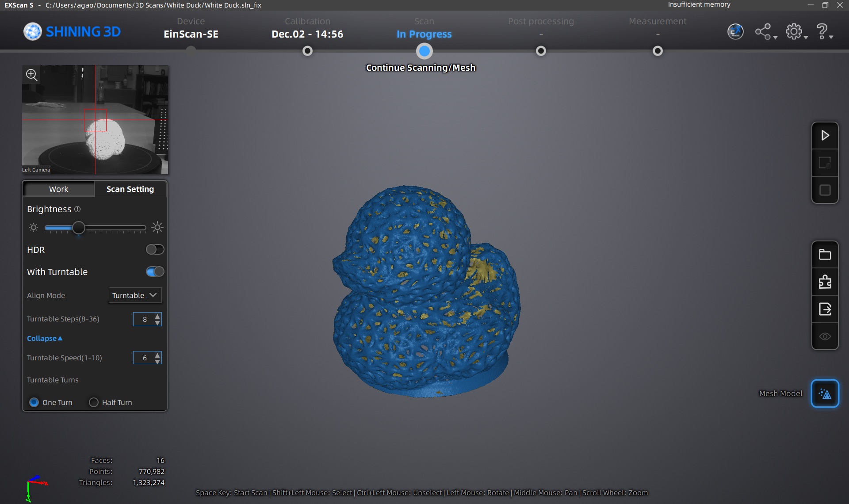Enable the HDR switch

[x=155, y=250]
